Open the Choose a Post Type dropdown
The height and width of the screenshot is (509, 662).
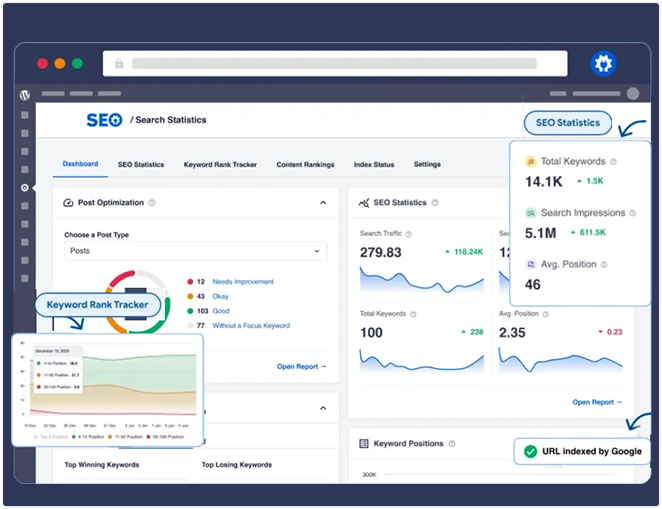[x=195, y=251]
